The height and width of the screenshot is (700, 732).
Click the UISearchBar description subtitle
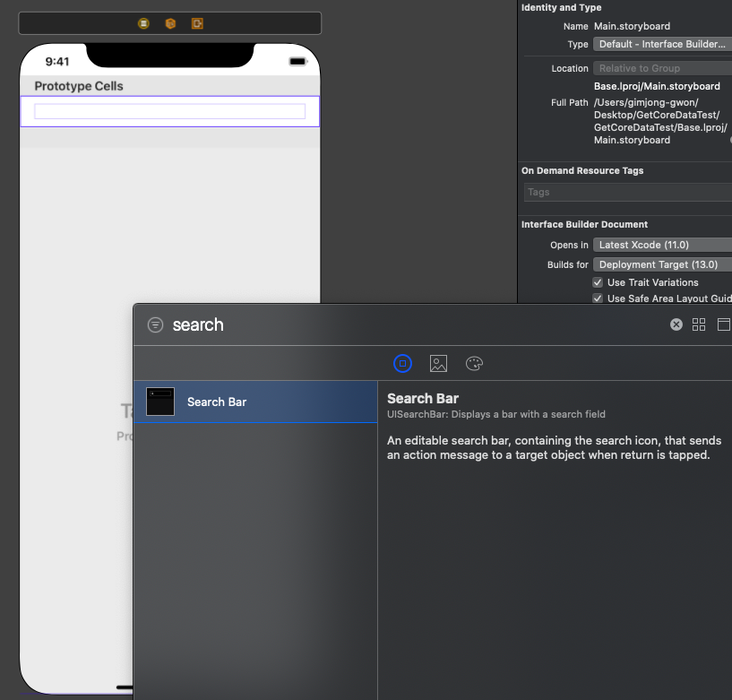coord(496,414)
